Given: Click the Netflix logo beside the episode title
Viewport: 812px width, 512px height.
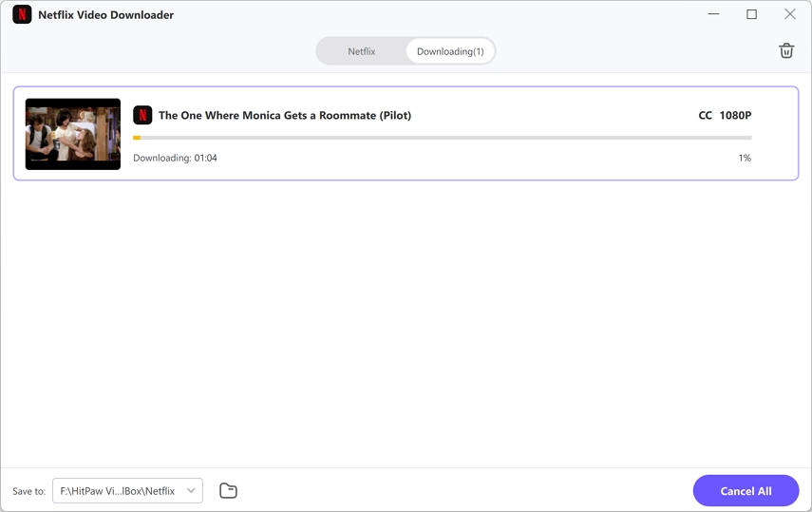Looking at the screenshot, I should [x=142, y=115].
